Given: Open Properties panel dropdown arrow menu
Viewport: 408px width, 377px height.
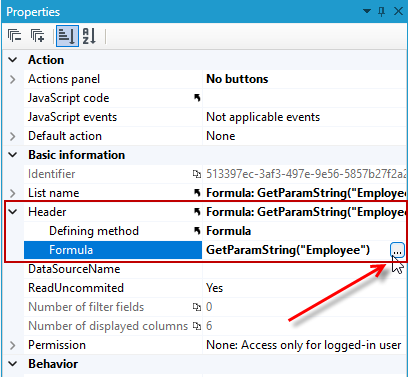Looking at the screenshot, I should click(x=367, y=12).
